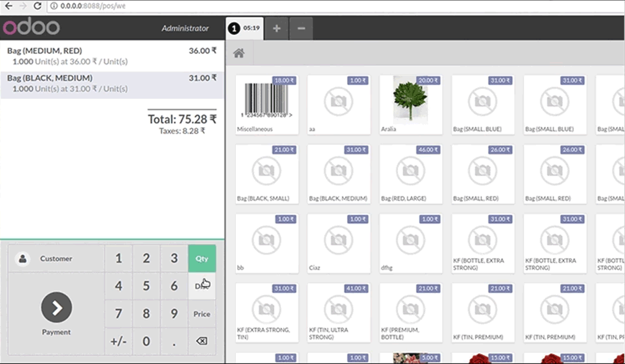This screenshot has height=364, width=625.
Task: Click the 41.00 ₹ price tag
Action: (x=356, y=289)
